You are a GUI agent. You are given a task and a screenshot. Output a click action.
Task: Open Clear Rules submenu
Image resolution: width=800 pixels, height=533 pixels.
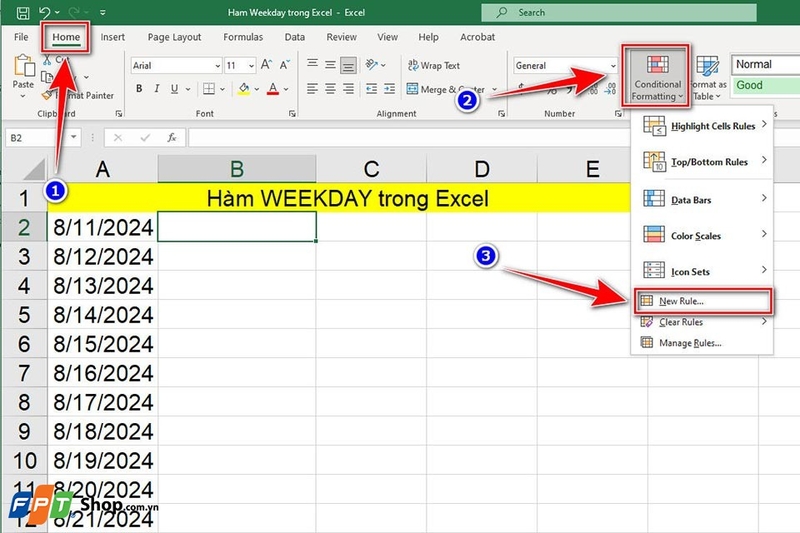click(x=703, y=322)
